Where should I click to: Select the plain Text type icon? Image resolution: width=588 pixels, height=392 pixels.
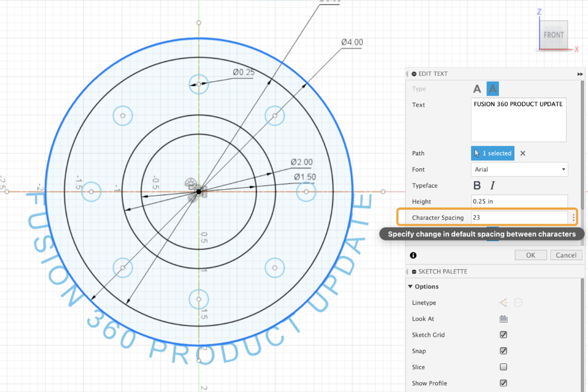(477, 89)
